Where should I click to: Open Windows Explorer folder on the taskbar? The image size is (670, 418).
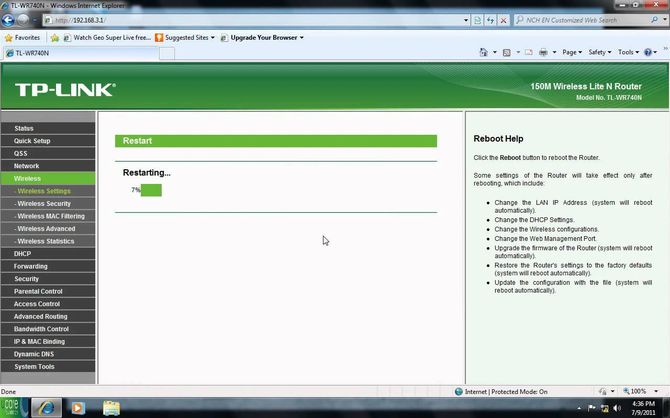(111, 408)
